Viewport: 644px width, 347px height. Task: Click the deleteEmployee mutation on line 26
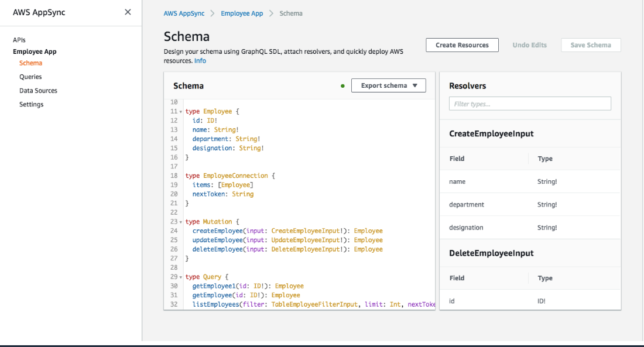(x=287, y=249)
